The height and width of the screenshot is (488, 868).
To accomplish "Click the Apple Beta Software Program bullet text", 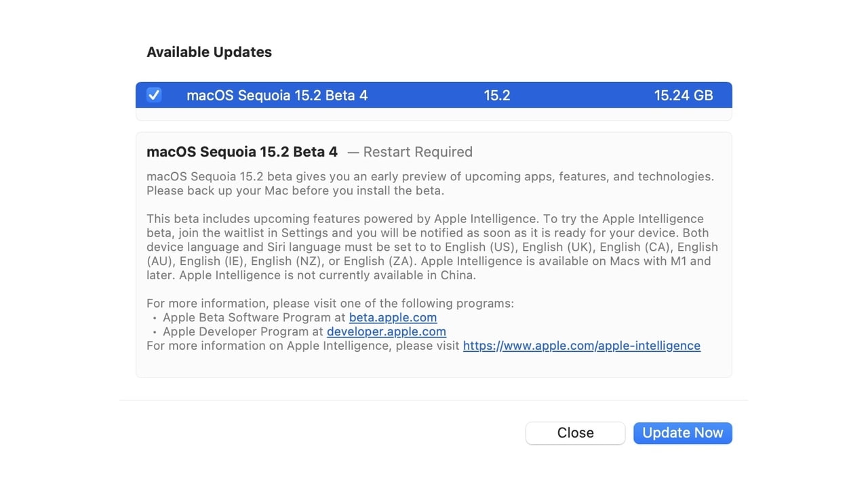I will click(255, 317).
